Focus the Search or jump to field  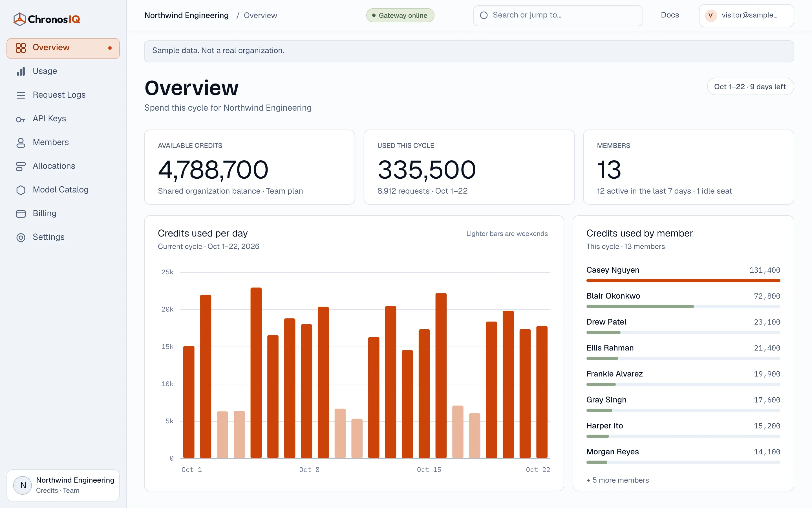click(x=558, y=16)
